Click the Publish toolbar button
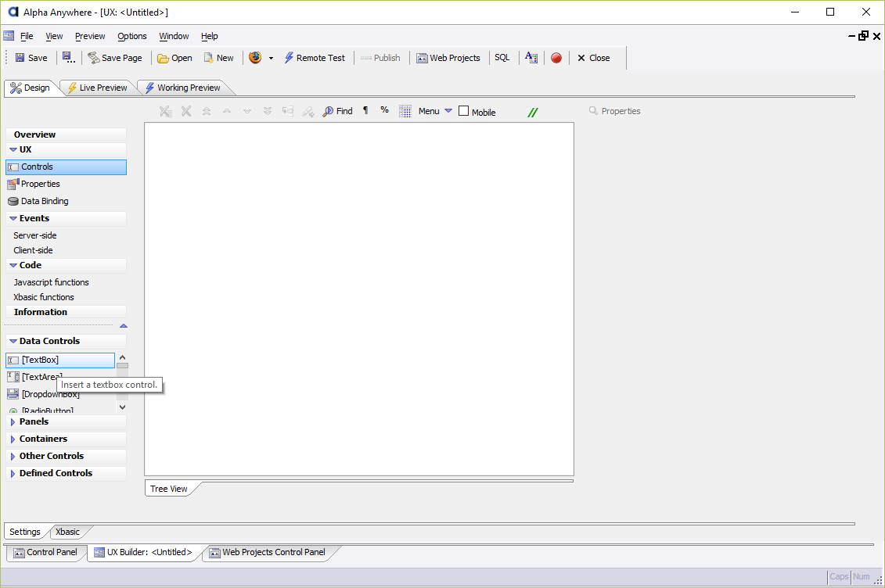This screenshot has height=588, width=885. coord(380,58)
